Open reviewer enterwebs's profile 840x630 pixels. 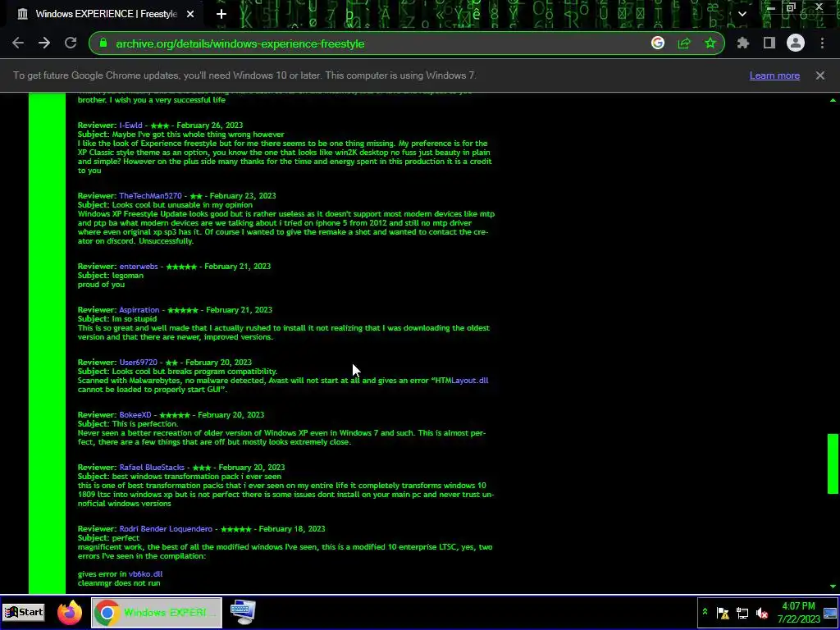[x=139, y=267]
